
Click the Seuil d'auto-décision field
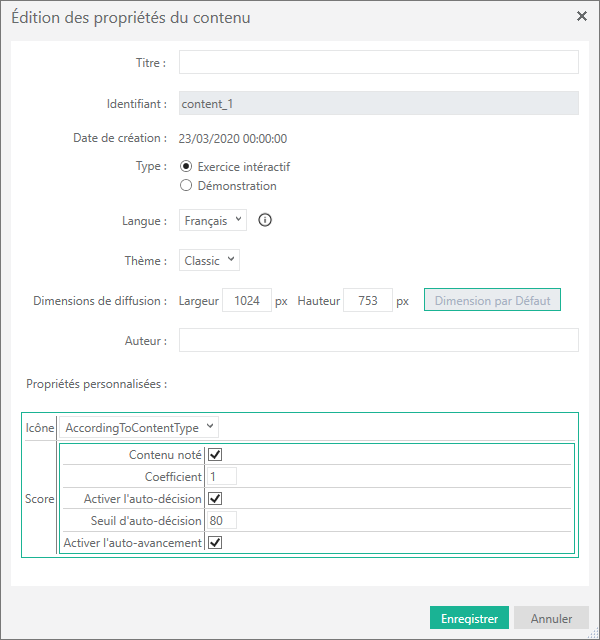coord(222,521)
